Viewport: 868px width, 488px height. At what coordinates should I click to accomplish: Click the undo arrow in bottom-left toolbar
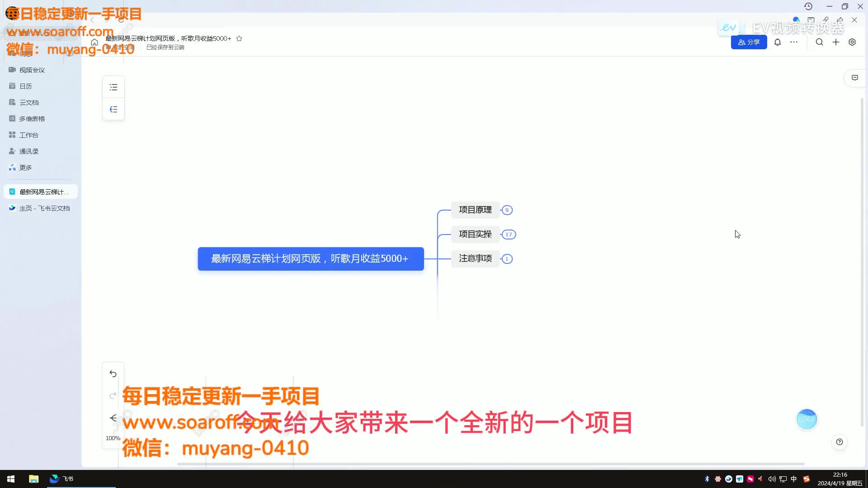113,374
